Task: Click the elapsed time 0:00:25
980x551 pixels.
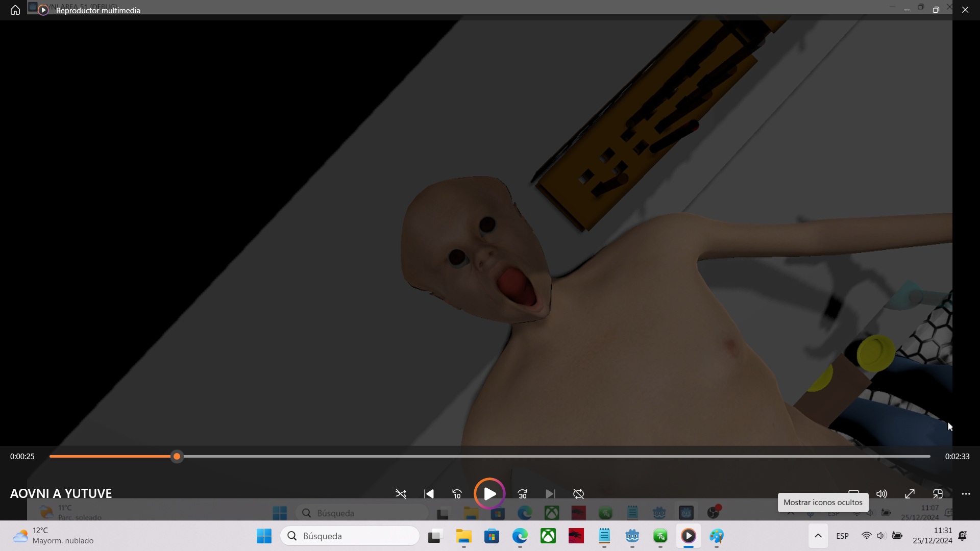Action: (x=22, y=457)
